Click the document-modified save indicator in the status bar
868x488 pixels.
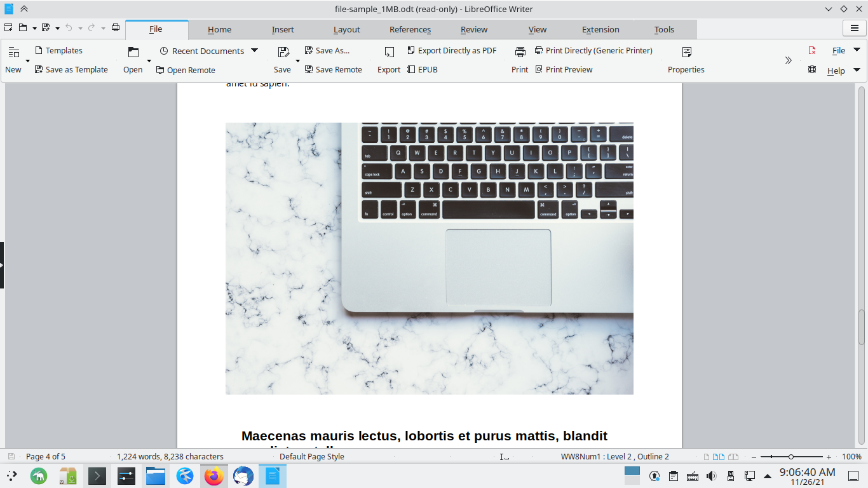(x=11, y=456)
